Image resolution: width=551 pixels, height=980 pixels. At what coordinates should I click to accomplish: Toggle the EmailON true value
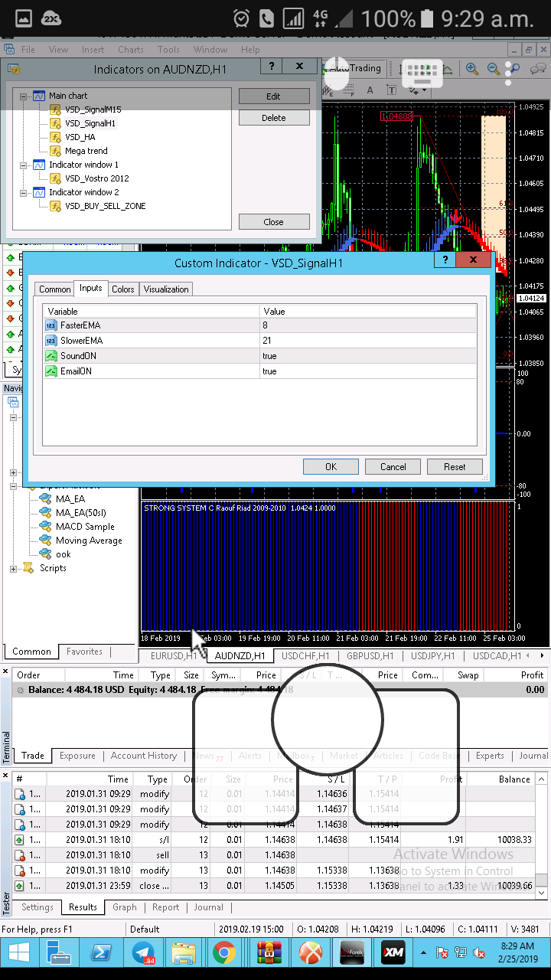point(368,371)
